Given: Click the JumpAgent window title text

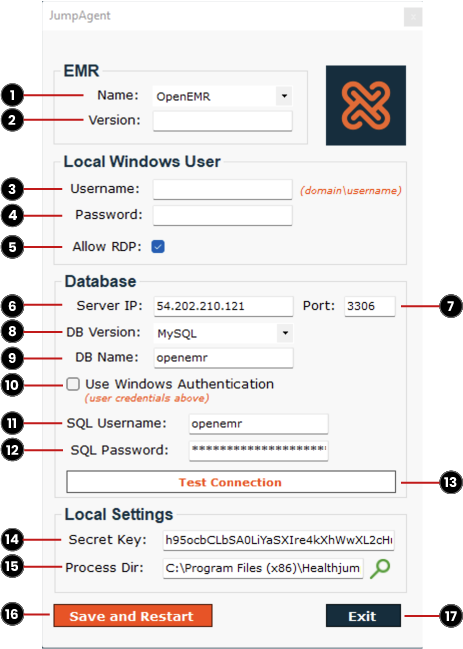Looking at the screenshot, I should tap(80, 16).
